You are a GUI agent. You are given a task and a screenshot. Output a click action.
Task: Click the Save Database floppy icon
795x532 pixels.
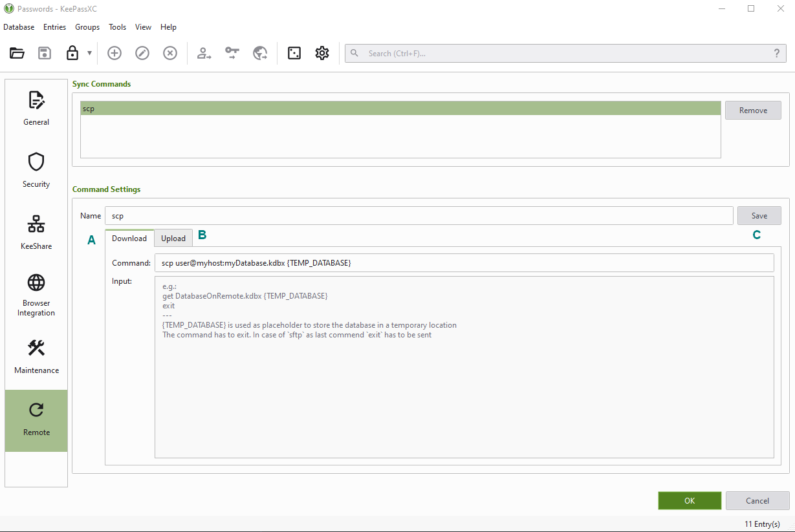(45, 54)
